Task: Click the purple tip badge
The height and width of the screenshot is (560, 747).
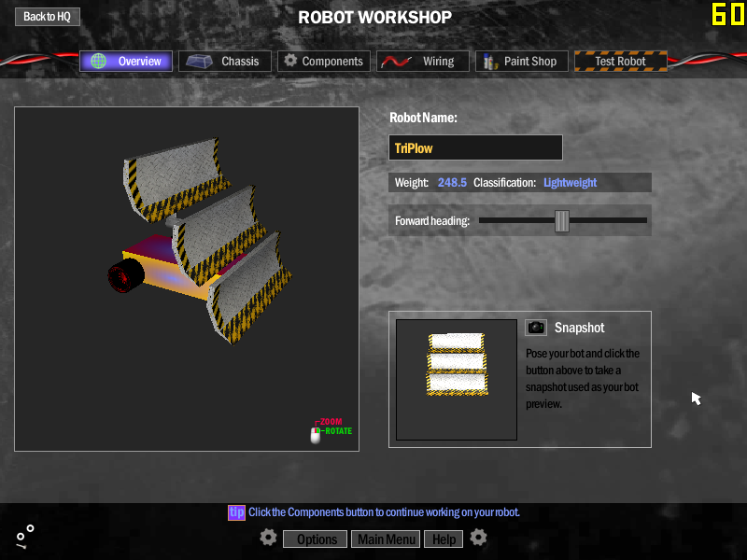Action: 236,512
